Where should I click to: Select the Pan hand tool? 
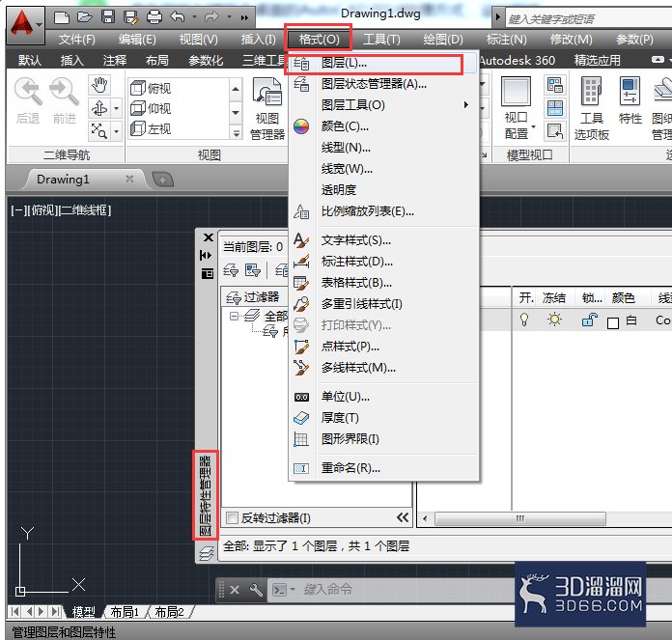[x=99, y=85]
